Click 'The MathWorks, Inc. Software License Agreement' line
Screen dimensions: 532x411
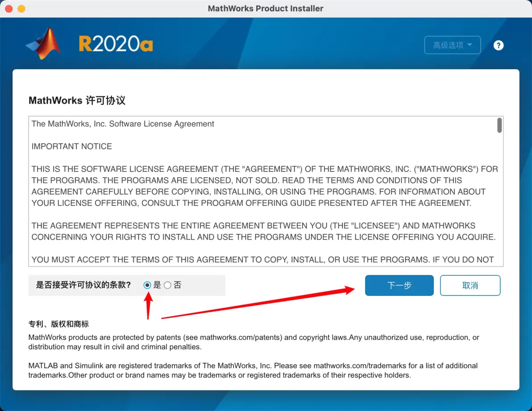click(x=123, y=124)
